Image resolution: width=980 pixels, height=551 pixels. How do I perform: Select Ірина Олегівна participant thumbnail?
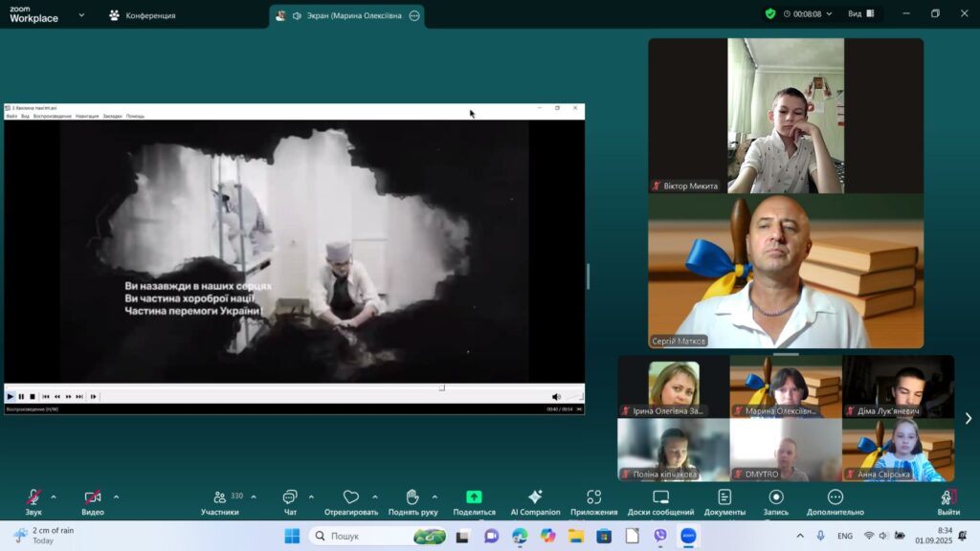674,386
